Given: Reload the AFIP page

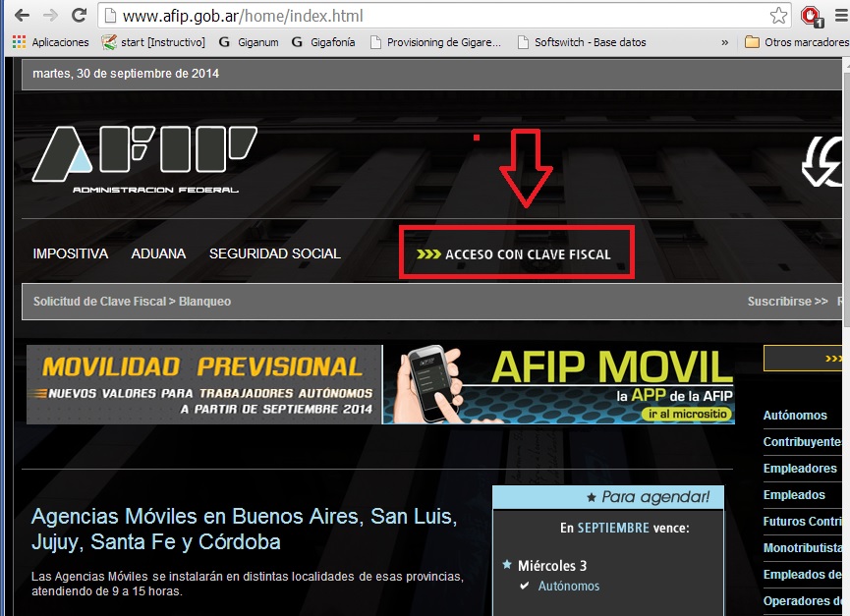Looking at the screenshot, I should pos(77,16).
